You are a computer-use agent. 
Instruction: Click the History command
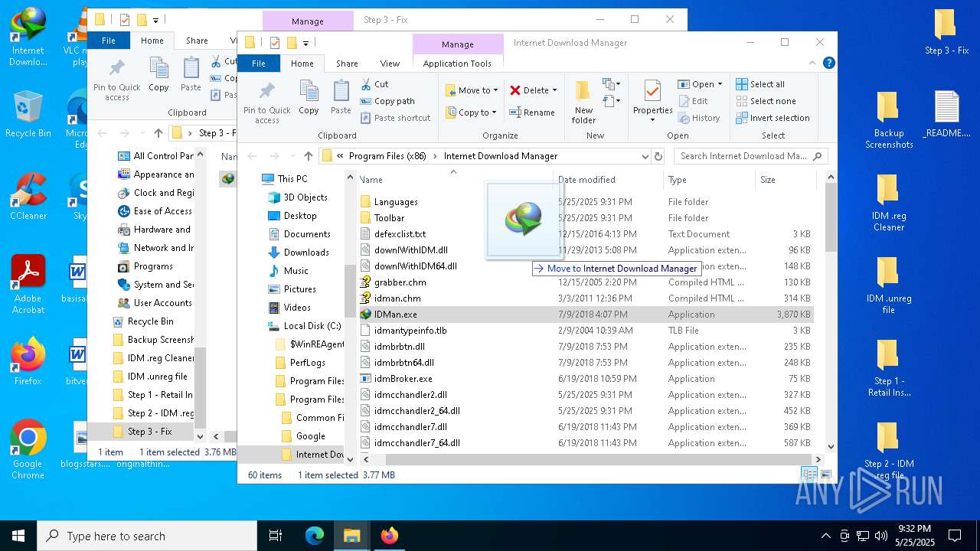[700, 118]
